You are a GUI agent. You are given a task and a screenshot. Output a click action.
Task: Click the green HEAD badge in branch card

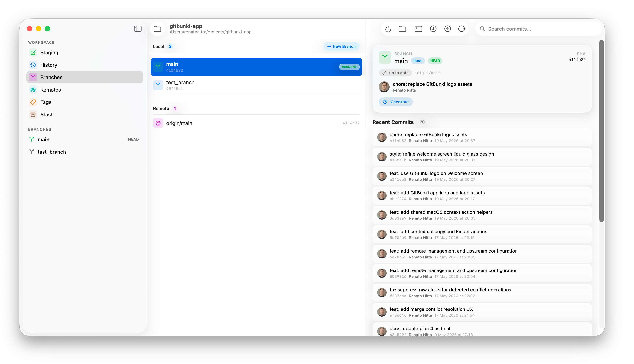435,61
